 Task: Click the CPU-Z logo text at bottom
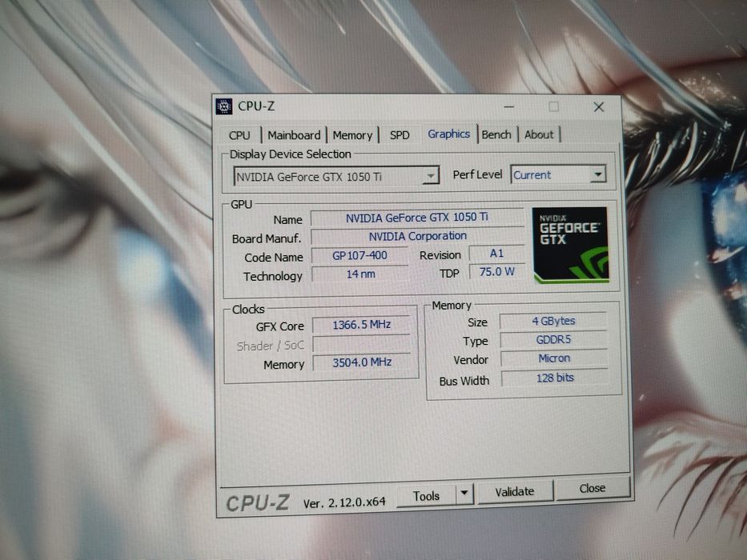(258, 503)
